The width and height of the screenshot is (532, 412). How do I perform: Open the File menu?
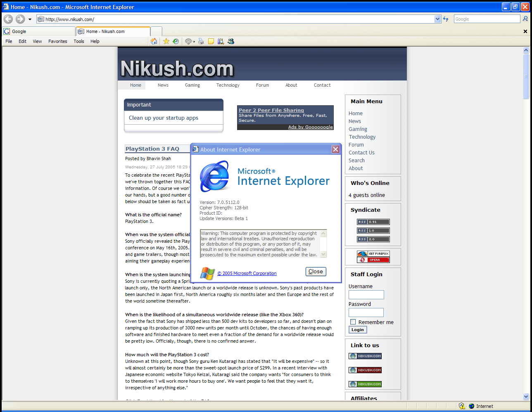[x=9, y=41]
